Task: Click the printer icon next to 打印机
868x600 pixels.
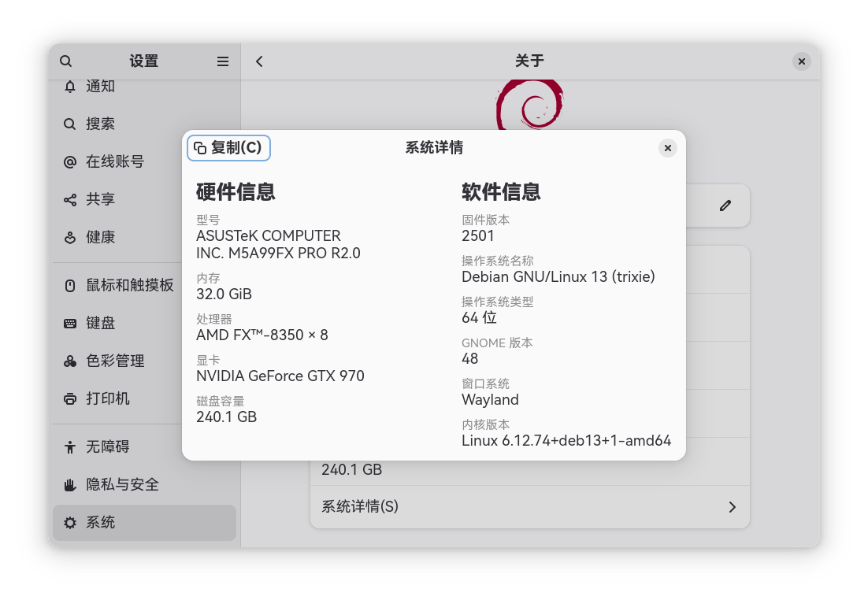Action: click(70, 398)
